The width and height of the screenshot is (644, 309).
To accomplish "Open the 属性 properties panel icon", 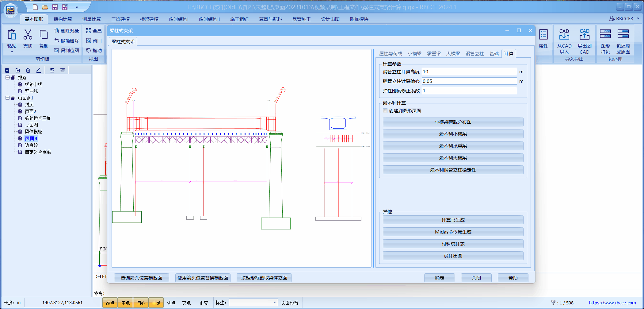I will [543, 35].
